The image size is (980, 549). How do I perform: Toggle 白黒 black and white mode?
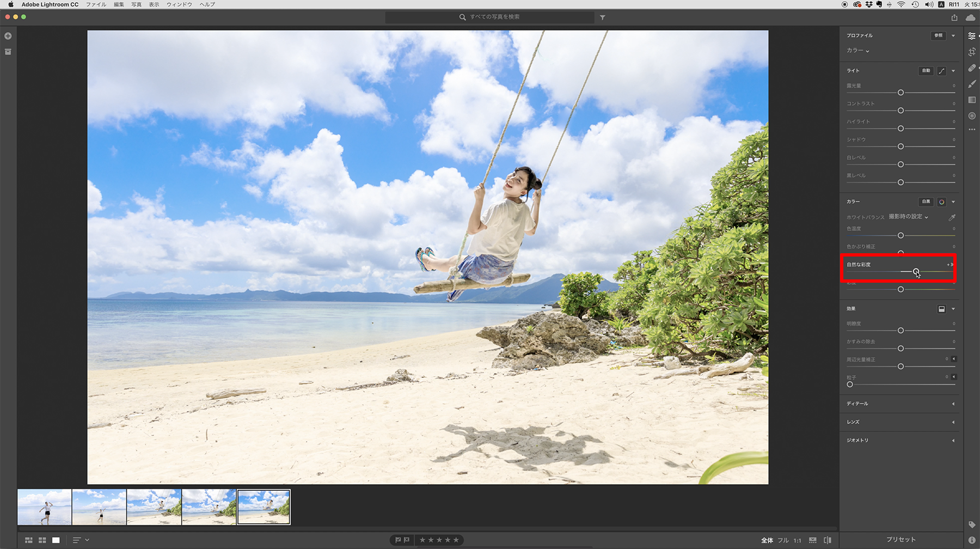pyautogui.click(x=926, y=202)
